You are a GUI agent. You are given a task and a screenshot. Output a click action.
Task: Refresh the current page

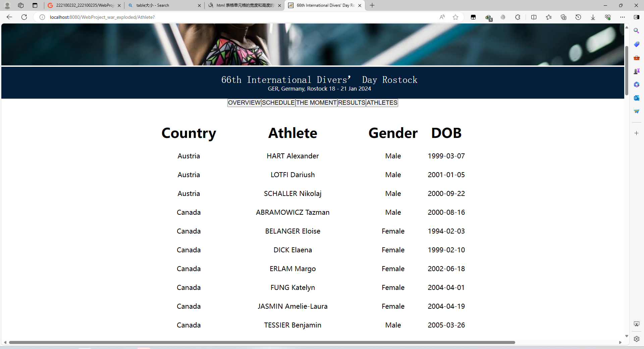pos(24,17)
